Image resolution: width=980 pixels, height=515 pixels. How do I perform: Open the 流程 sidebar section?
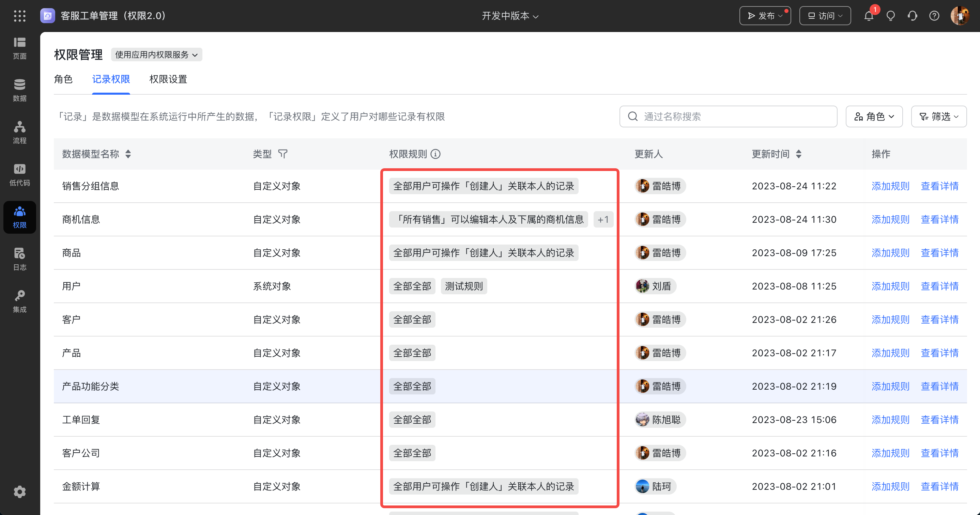click(20, 133)
